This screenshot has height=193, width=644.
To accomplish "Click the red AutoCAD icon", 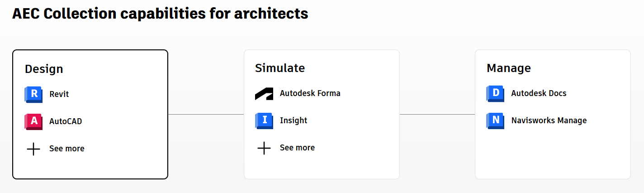I will coord(33,121).
